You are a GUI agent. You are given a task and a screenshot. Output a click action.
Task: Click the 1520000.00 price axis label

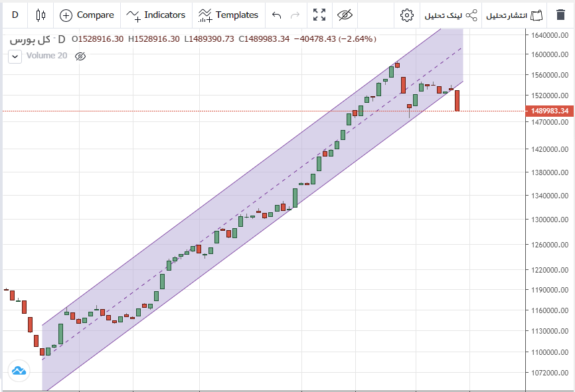[550, 96]
